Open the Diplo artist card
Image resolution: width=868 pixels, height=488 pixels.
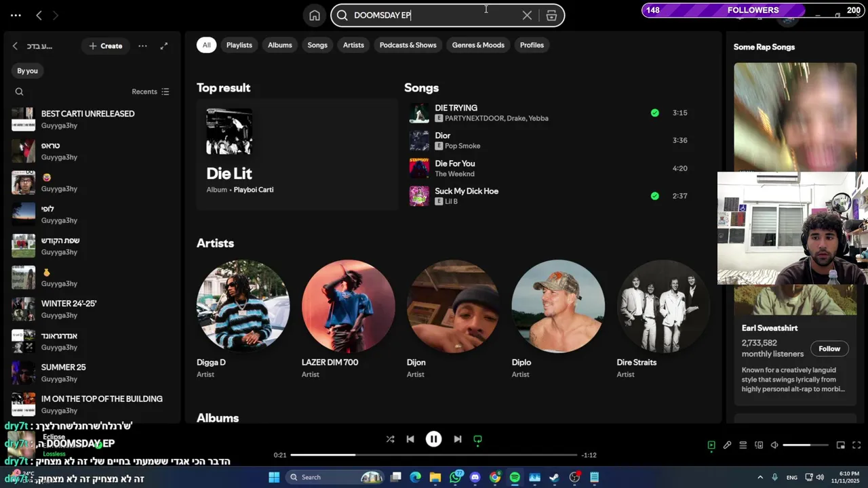558,319
